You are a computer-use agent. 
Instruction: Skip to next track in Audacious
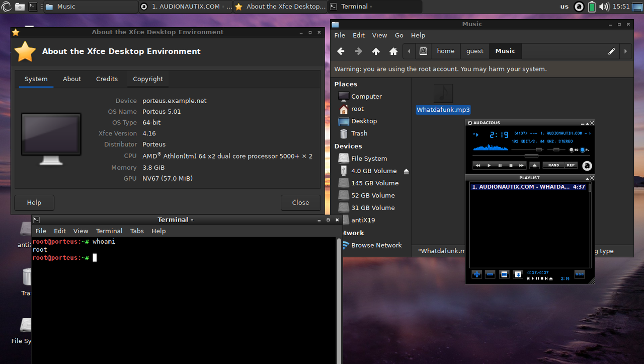point(521,166)
